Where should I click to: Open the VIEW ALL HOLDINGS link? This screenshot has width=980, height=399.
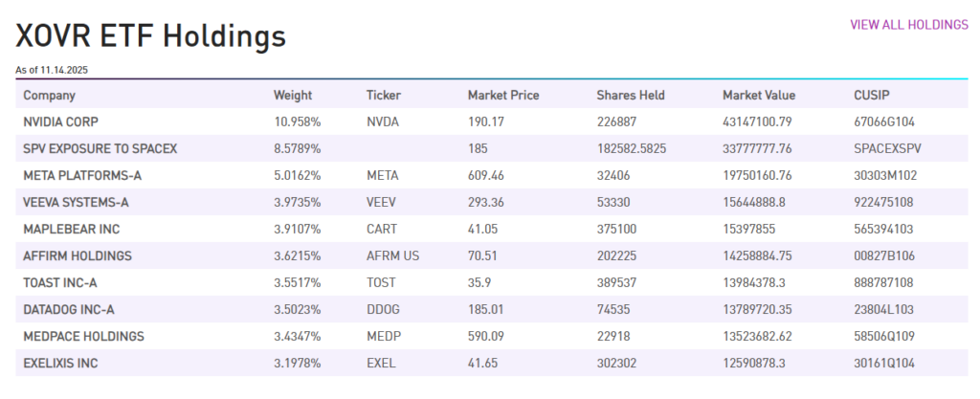[908, 25]
